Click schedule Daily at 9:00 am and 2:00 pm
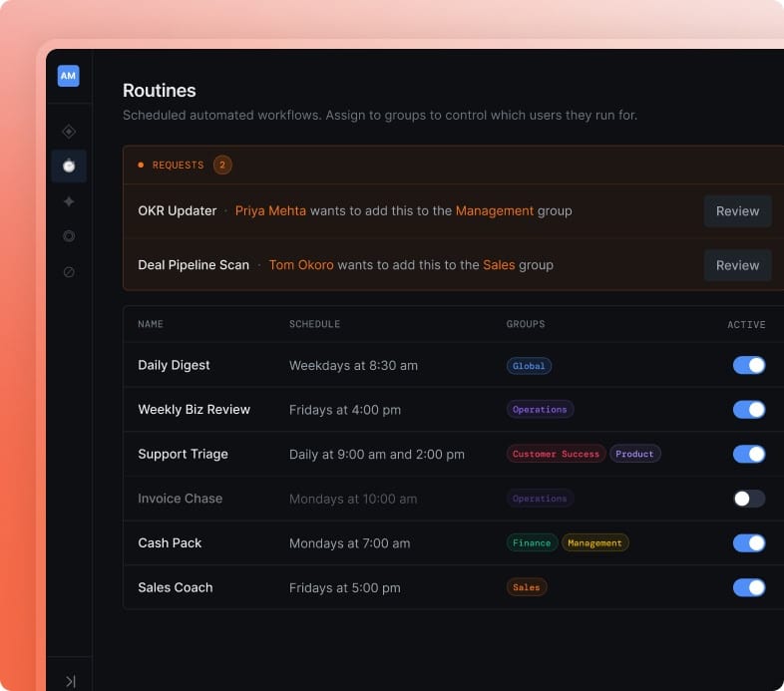The width and height of the screenshot is (784, 691). [x=376, y=455]
